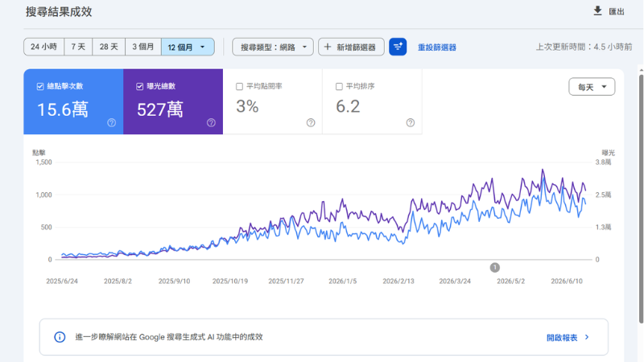Click the 3.8萬 impressions axis label

tap(603, 162)
